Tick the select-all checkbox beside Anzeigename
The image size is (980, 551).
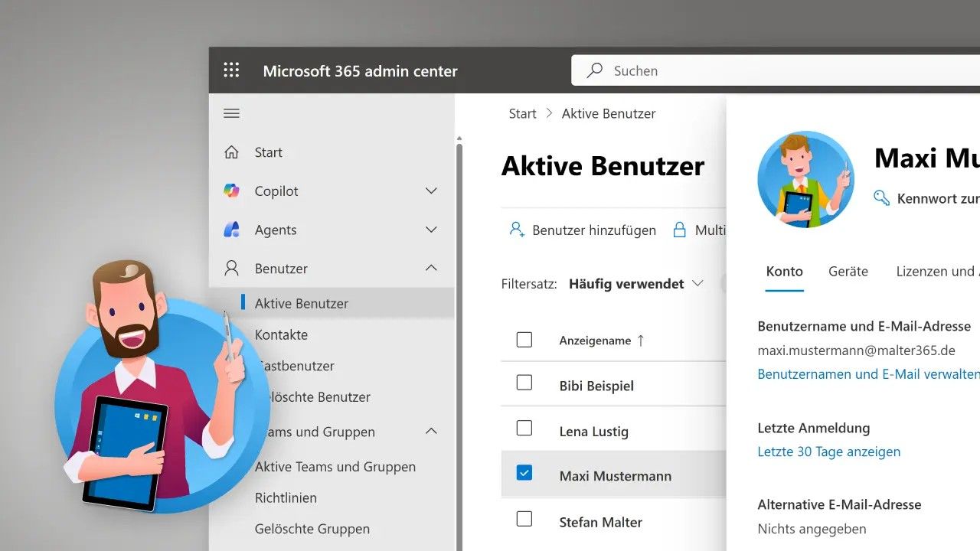tap(524, 340)
